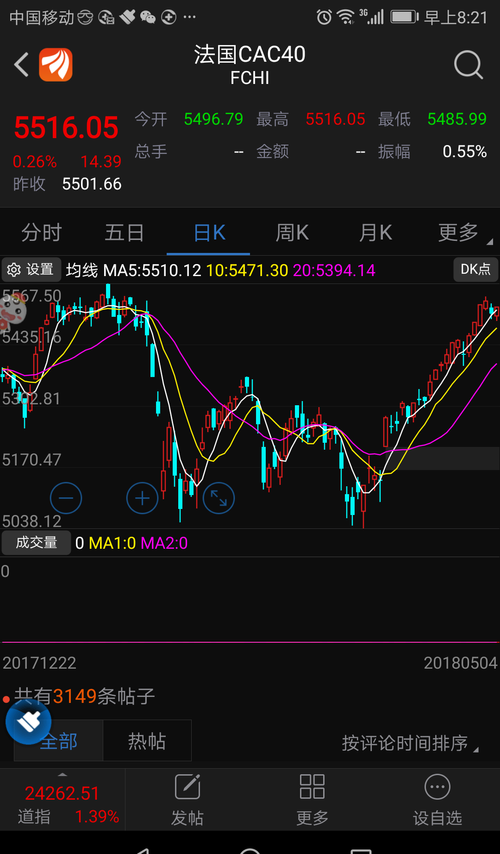Image resolution: width=500 pixels, height=854 pixels.
Task: Zoom out chart with minus icon
Action: click(x=66, y=498)
